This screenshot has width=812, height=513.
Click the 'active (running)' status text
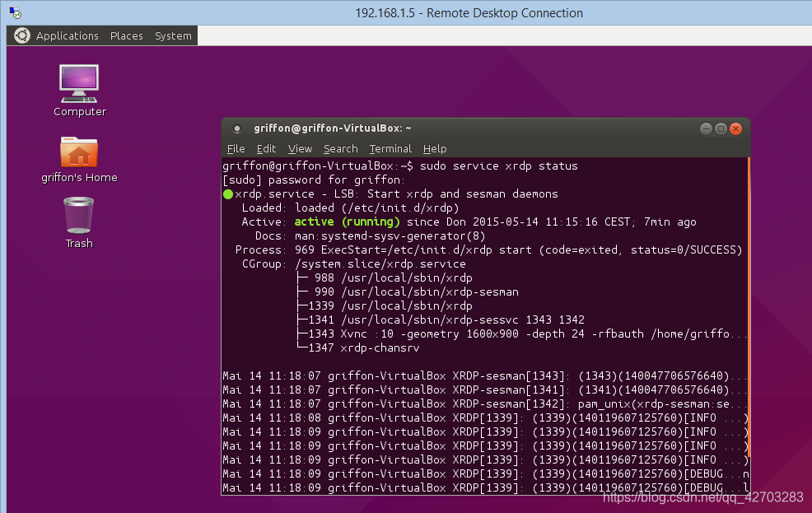pos(347,222)
